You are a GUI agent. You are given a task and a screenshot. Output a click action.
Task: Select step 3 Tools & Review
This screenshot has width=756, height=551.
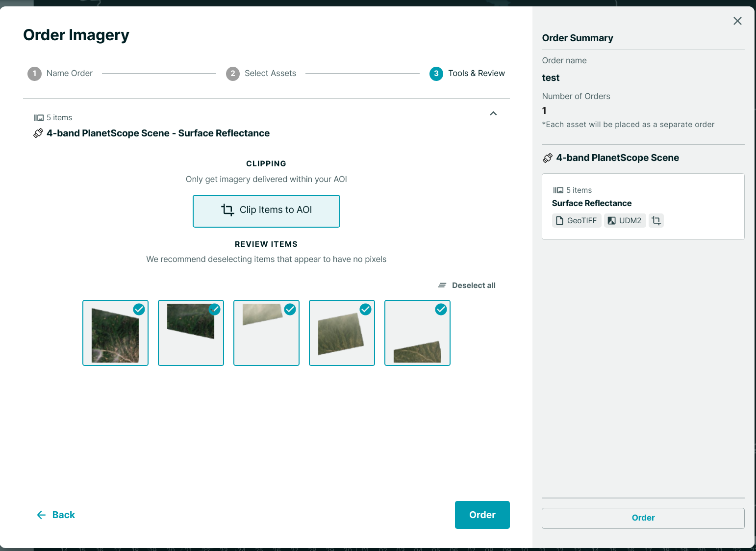tap(467, 74)
